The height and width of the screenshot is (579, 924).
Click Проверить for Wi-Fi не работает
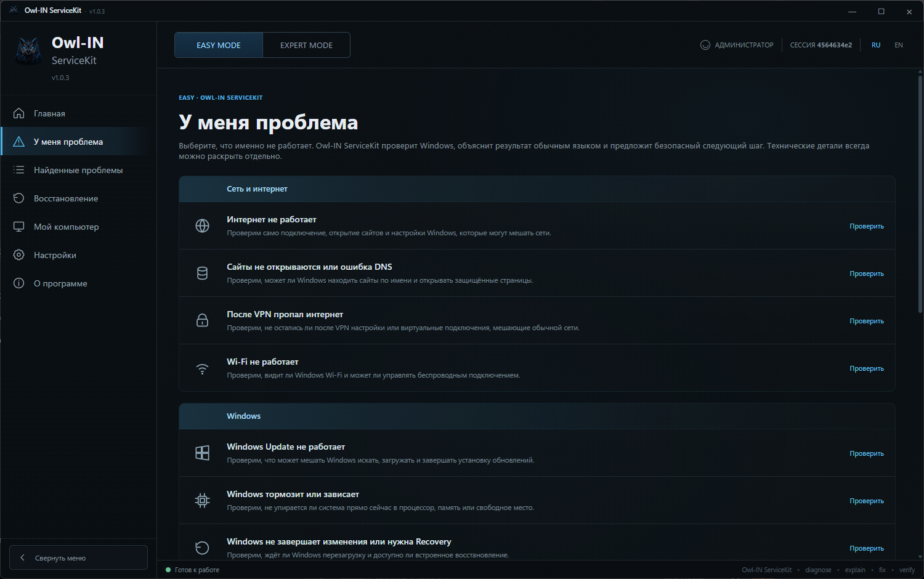point(866,368)
